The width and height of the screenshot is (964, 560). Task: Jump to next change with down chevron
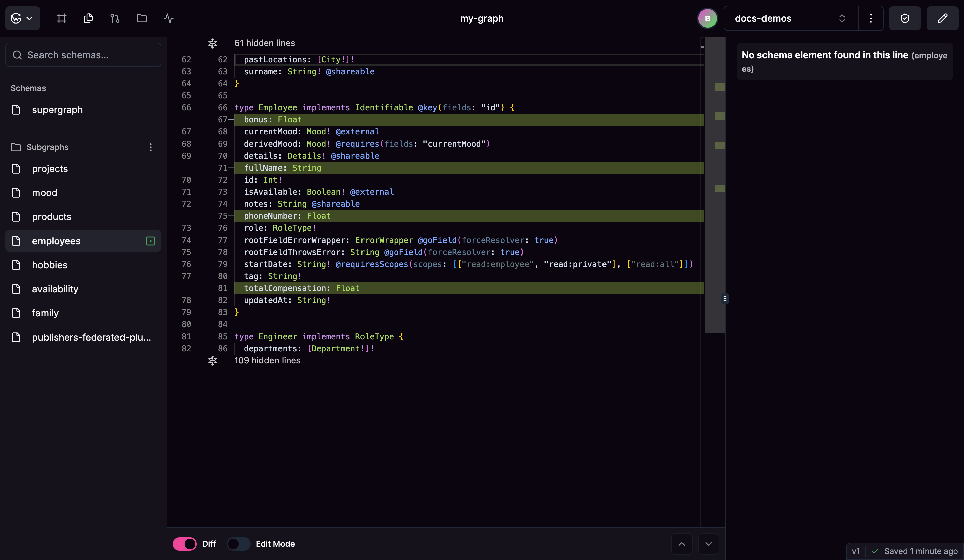[709, 544]
